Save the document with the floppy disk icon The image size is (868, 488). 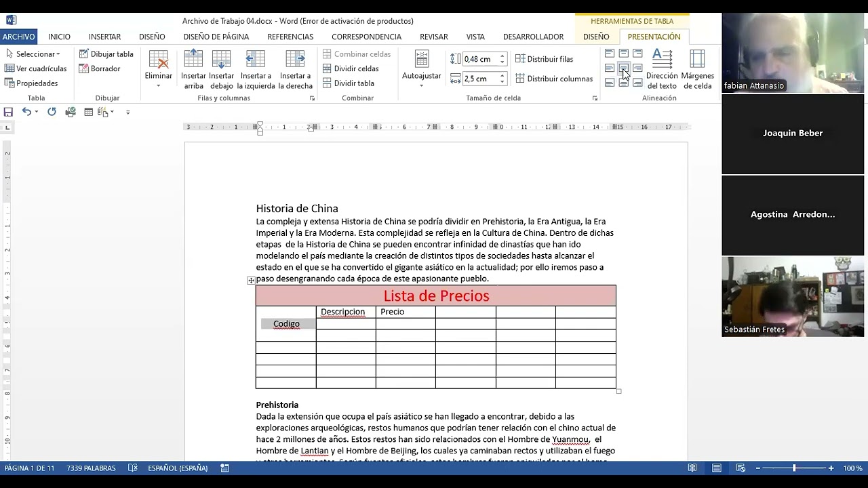[8, 112]
